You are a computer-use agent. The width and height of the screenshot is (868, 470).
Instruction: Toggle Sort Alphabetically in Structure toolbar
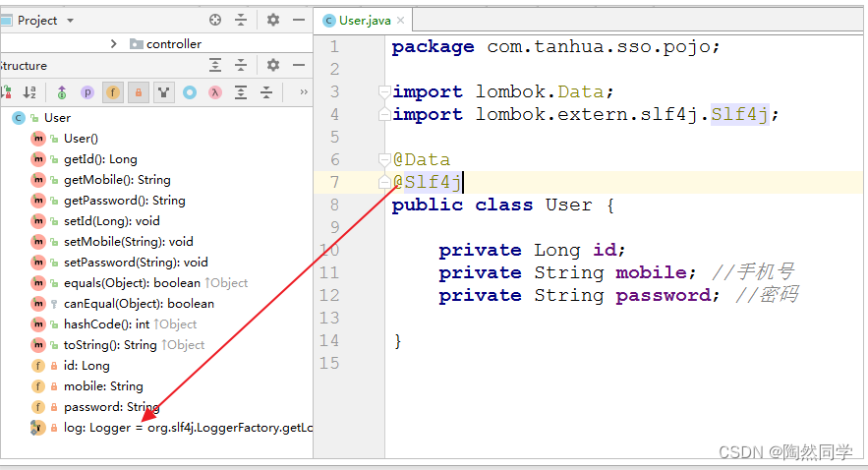point(29,92)
